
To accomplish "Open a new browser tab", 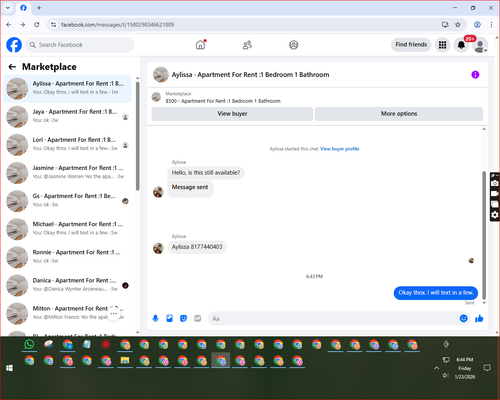I will click(39, 8).
